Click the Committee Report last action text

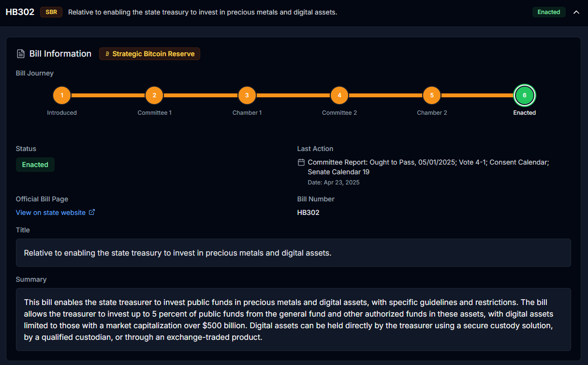coord(428,167)
